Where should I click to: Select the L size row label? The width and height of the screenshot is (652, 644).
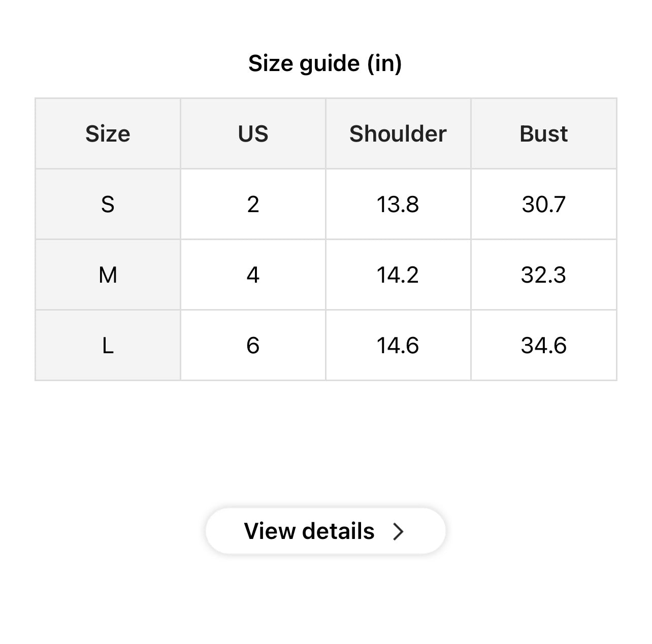(x=108, y=346)
